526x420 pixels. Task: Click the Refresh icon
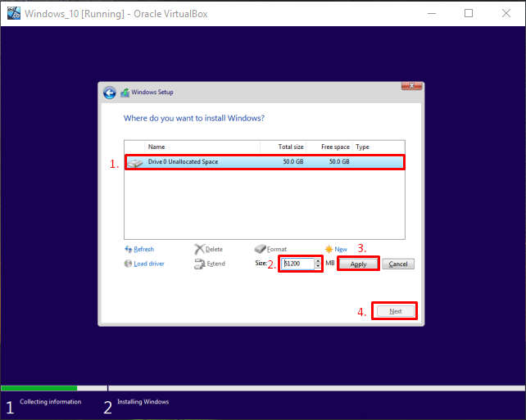129,249
